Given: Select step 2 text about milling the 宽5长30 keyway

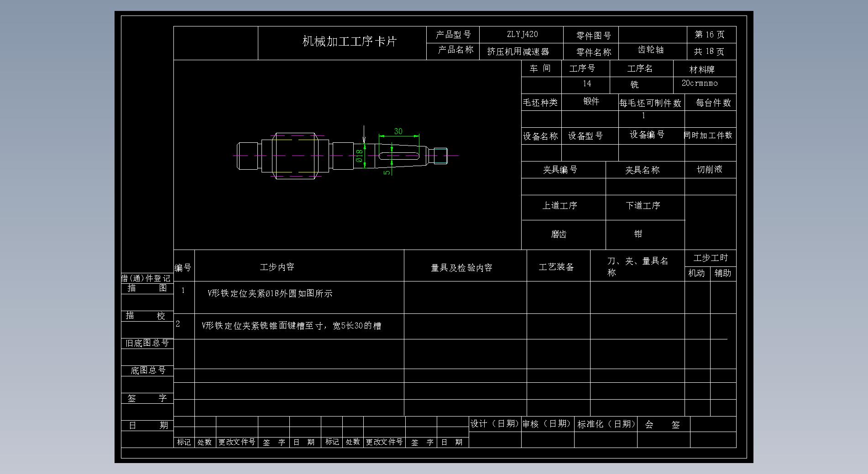Looking at the screenshot, I should click(291, 326).
